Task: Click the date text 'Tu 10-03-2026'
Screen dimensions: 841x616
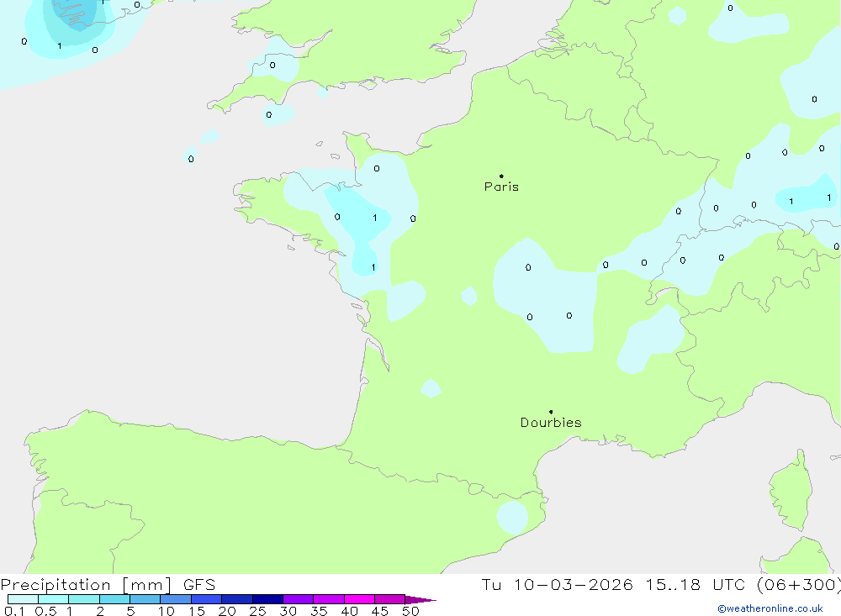Action: click(x=557, y=584)
